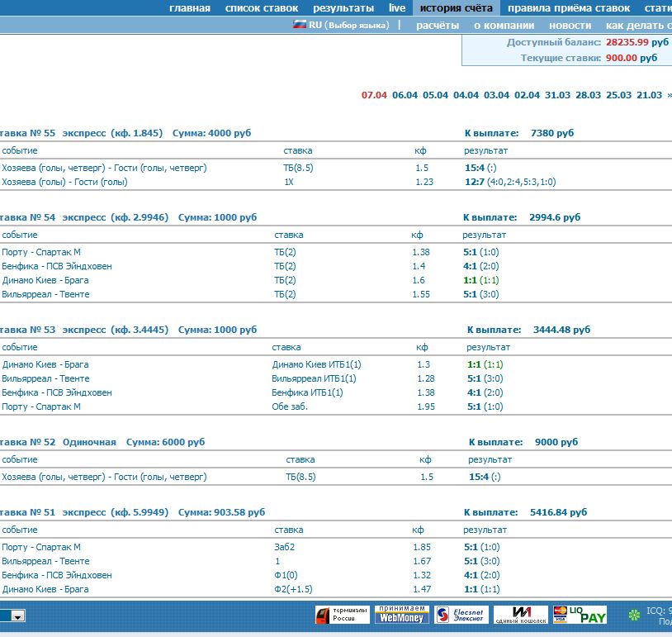
Task: Click the Вильярреал ИТБ1(1) stake
Action: pos(314,378)
